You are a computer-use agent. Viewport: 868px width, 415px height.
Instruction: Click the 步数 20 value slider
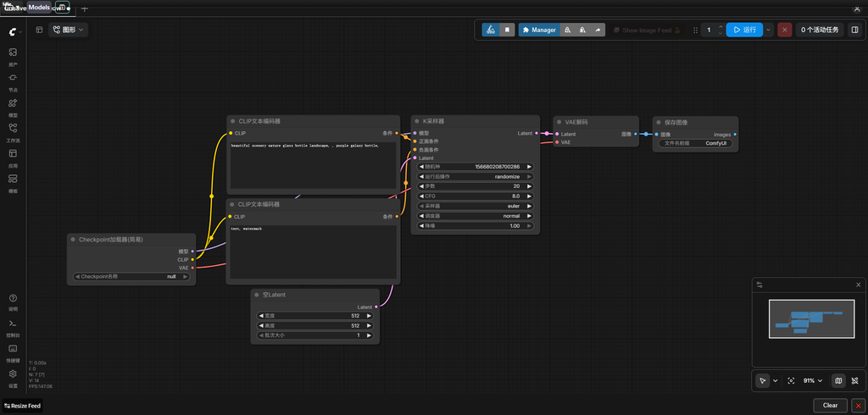point(476,186)
